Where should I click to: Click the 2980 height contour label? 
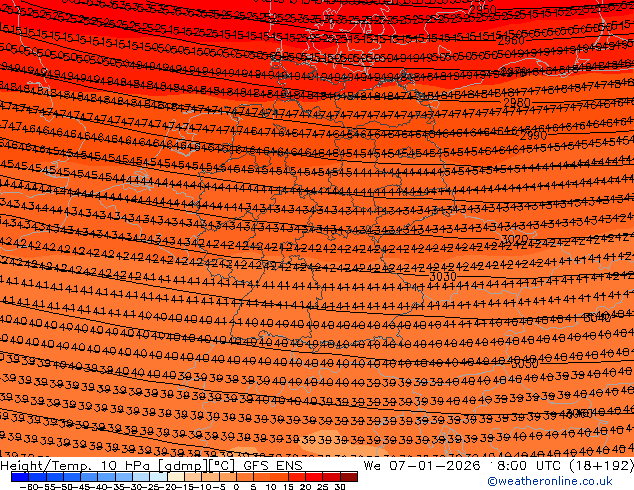click(x=517, y=103)
